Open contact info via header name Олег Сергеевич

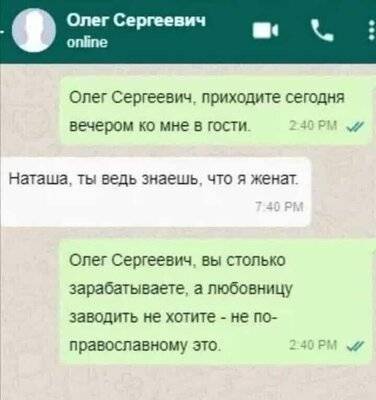136,21
